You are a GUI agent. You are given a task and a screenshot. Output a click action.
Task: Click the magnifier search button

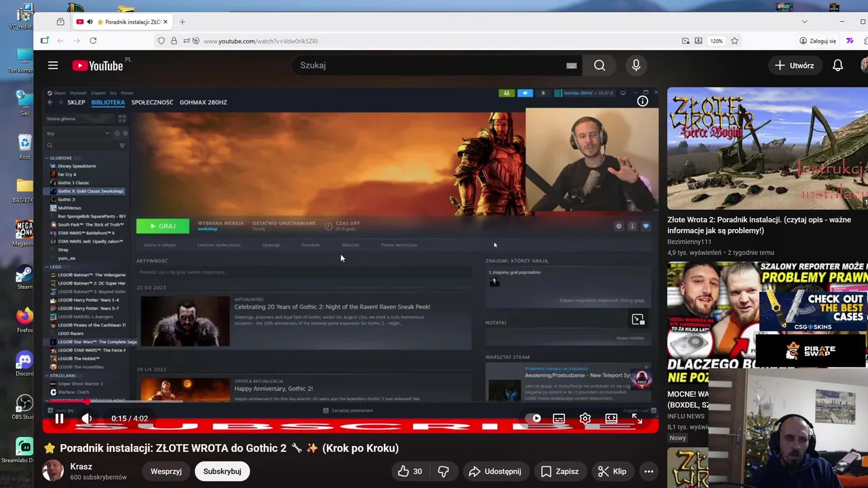[x=599, y=65]
